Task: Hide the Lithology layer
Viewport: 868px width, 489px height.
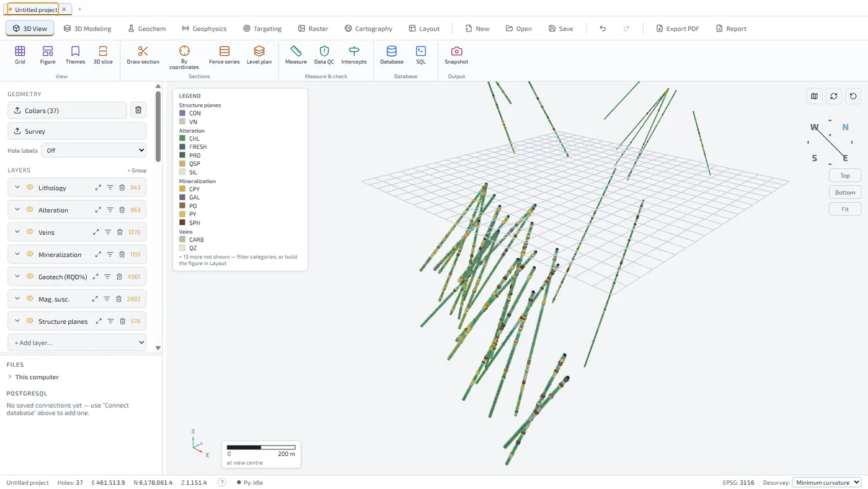Action: click(30, 187)
